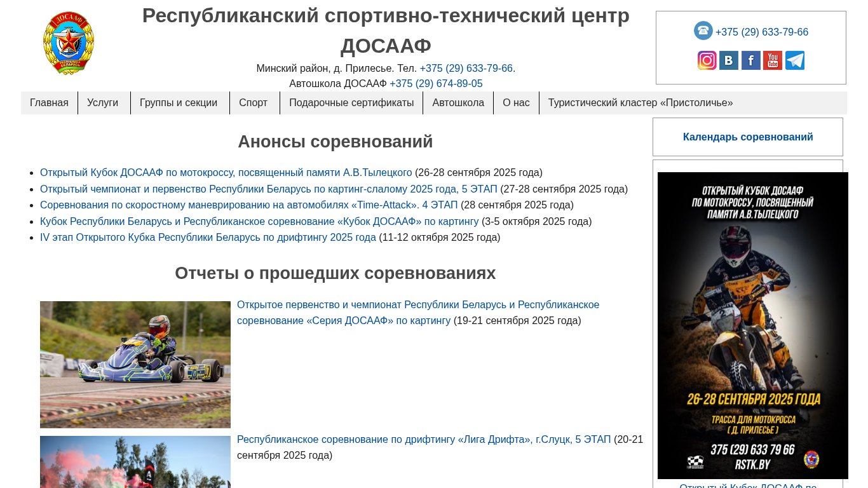Open the Telegram channel icon
868x488 pixels.
click(x=795, y=60)
